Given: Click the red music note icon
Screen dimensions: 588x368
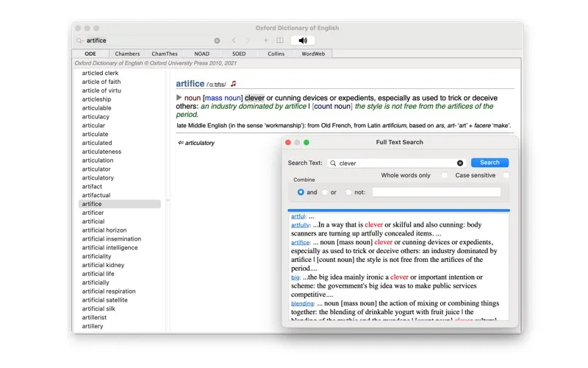Looking at the screenshot, I should [233, 84].
